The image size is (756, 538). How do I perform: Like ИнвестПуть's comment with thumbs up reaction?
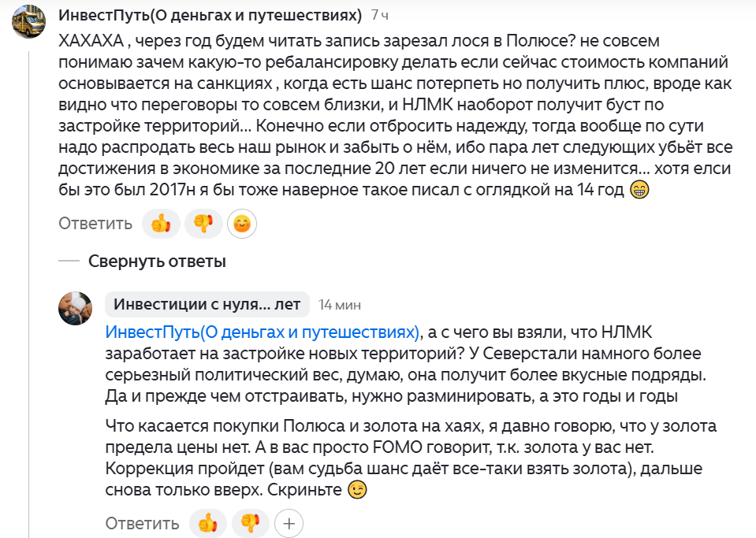[x=161, y=223]
